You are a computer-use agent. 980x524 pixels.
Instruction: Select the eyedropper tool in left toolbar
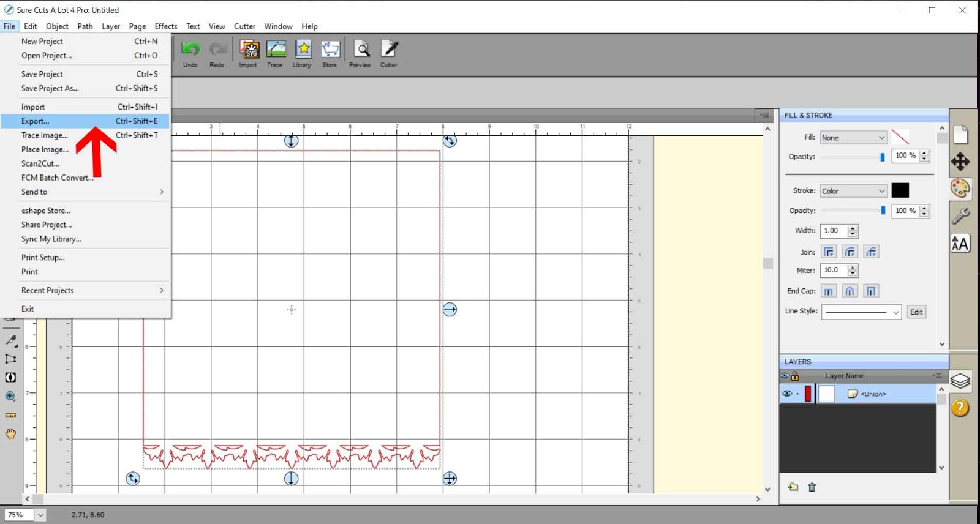click(10, 340)
